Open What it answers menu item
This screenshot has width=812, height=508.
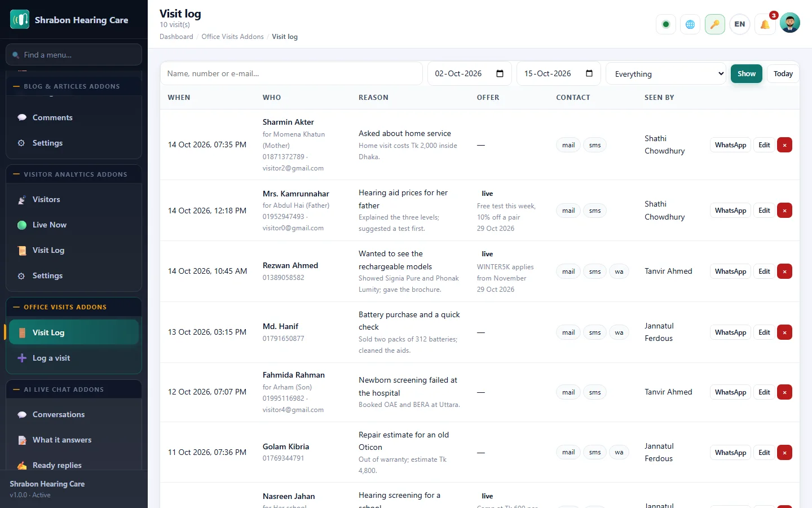coord(74,440)
